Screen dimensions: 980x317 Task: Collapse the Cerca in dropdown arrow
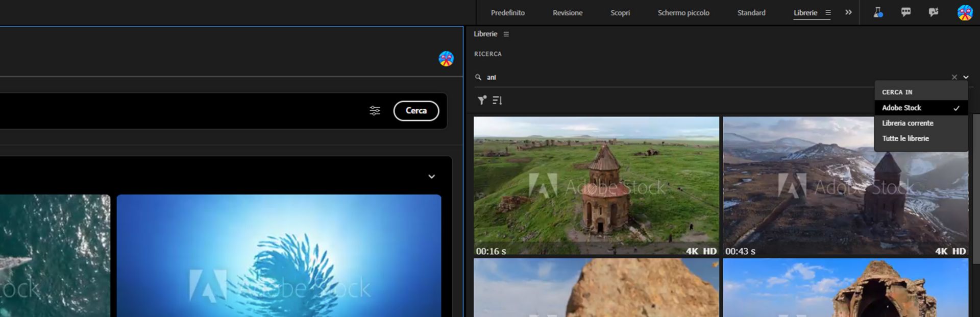966,77
